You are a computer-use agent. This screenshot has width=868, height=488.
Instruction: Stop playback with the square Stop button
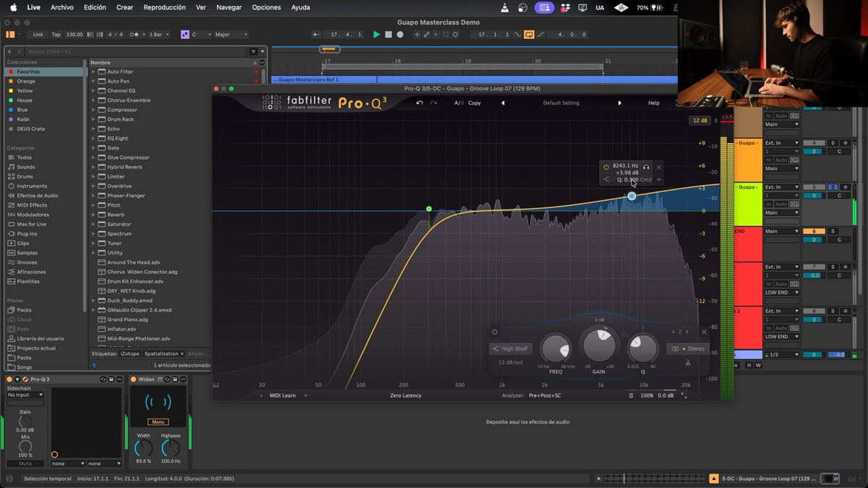click(x=388, y=35)
